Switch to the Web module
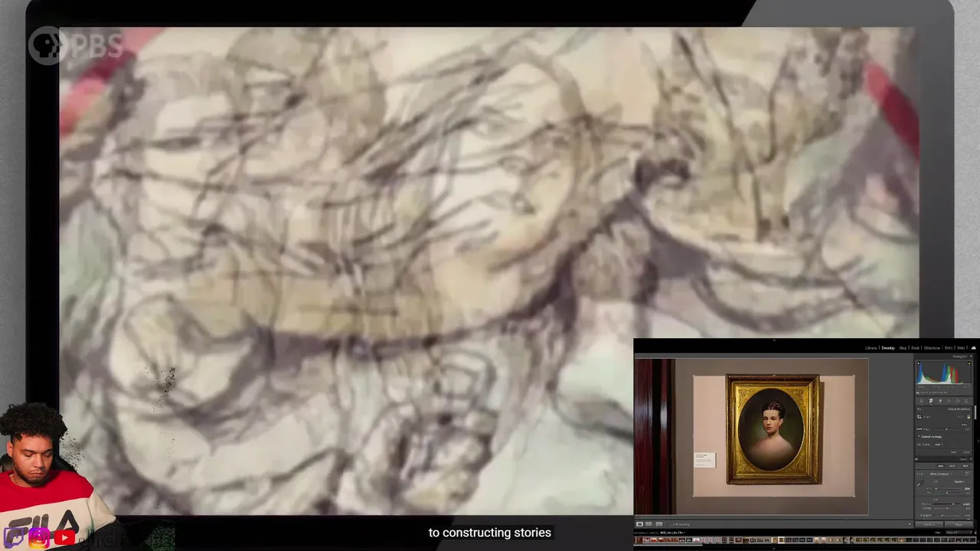980x551 pixels. pos(961,347)
